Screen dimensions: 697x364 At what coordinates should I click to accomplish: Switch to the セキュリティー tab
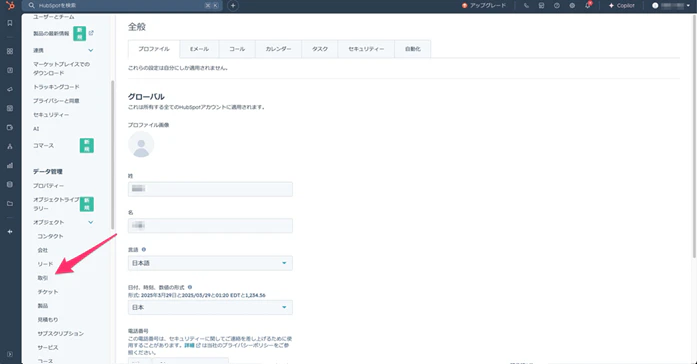click(366, 49)
